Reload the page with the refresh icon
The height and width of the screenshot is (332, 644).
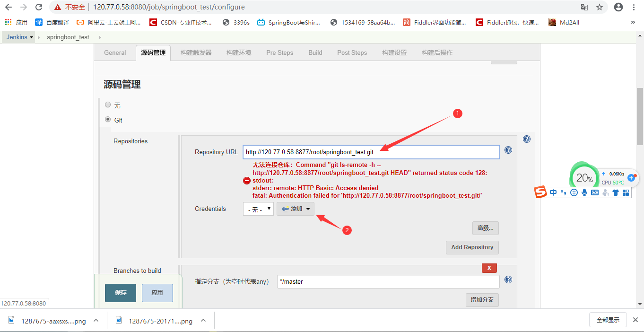(x=39, y=7)
